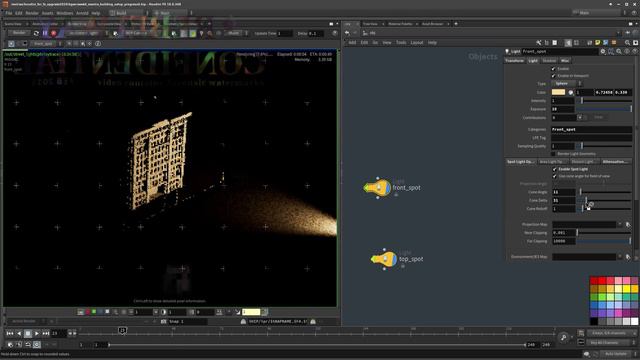The height and width of the screenshot is (360, 640).
Task: Click the frame 23 timeline marker
Action: pos(122,330)
